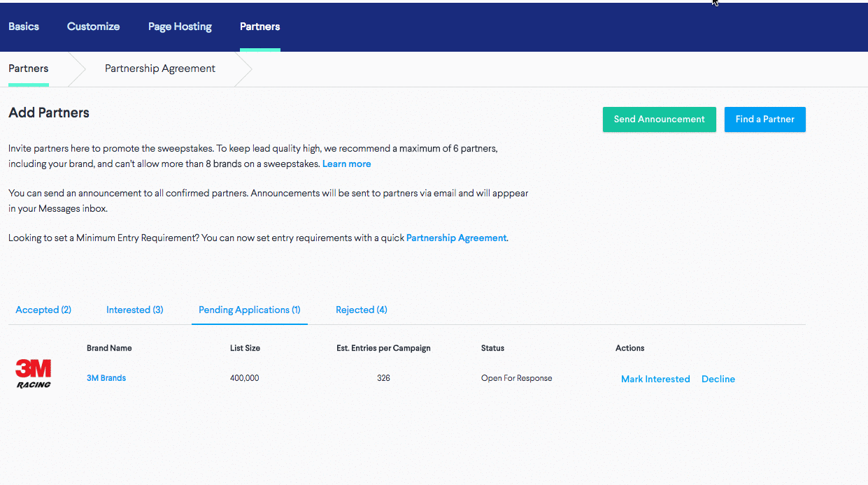Select the Partners tab in the top navigation
The height and width of the screenshot is (485, 868).
tap(259, 27)
